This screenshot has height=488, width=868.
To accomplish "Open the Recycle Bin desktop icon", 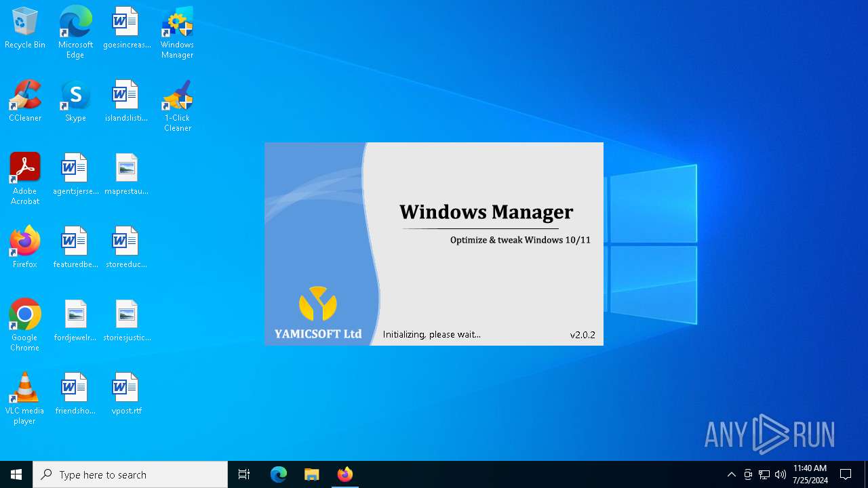I will [25, 28].
